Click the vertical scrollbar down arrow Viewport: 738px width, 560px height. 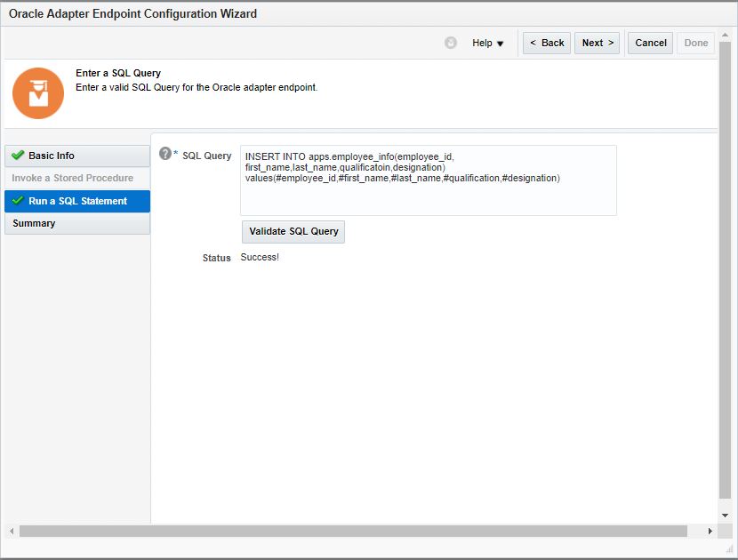[725, 516]
